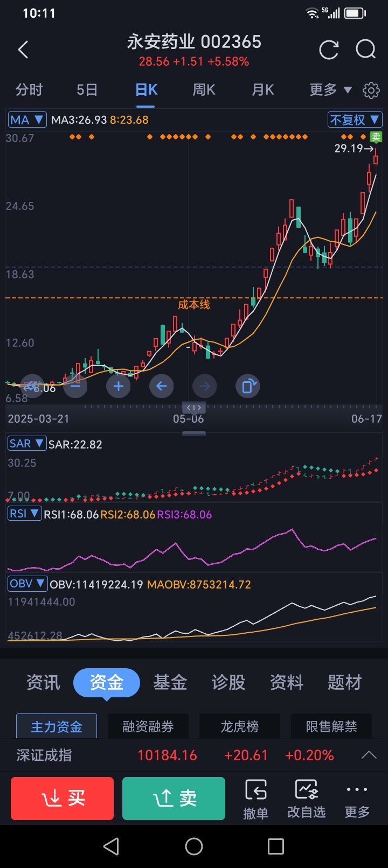Tap the rewind double-arrow chart control
The image size is (388, 868).
tap(32, 386)
